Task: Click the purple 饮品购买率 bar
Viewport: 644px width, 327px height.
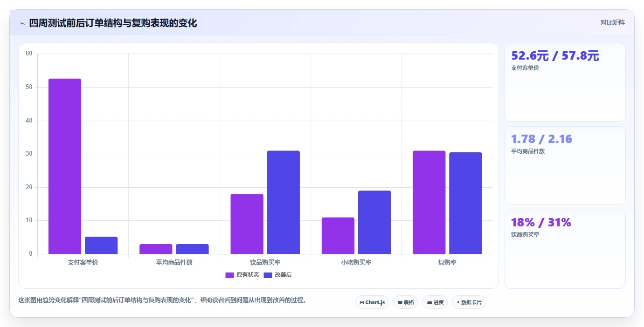Action: point(247,224)
